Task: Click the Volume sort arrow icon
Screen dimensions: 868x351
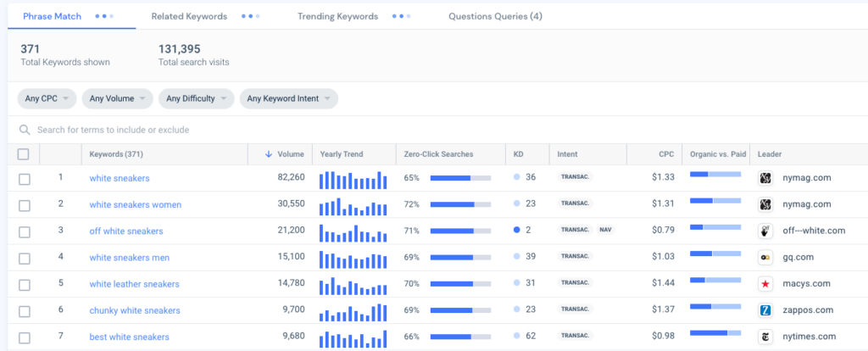Action: click(269, 154)
